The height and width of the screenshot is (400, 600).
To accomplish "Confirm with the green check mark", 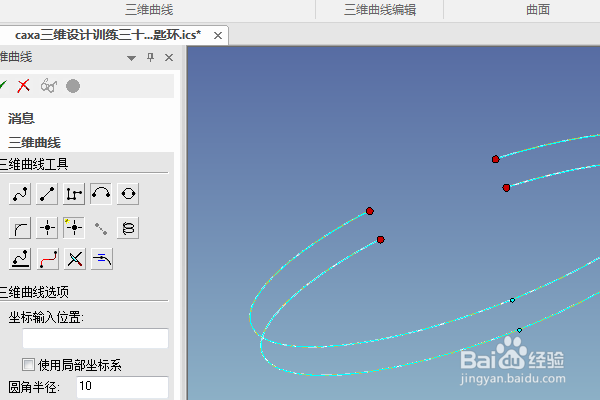I will 3,86.
